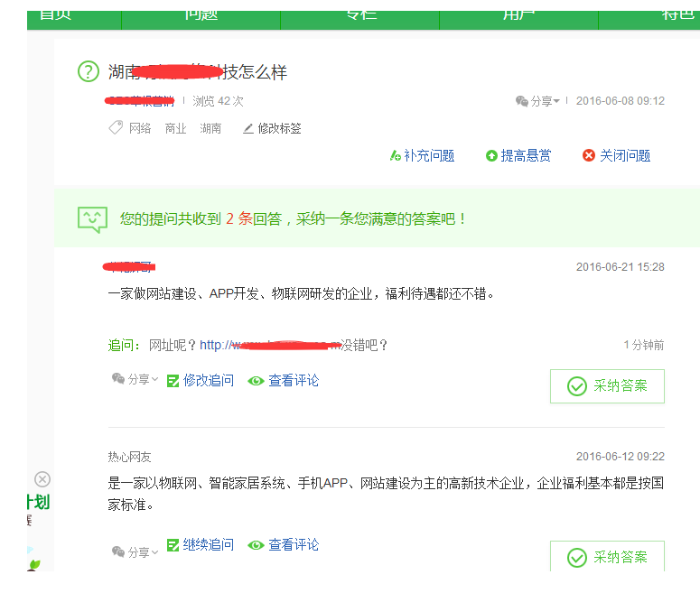Click the 修改追问 edit icon
This screenshot has width=700, height=593.
tap(173, 381)
